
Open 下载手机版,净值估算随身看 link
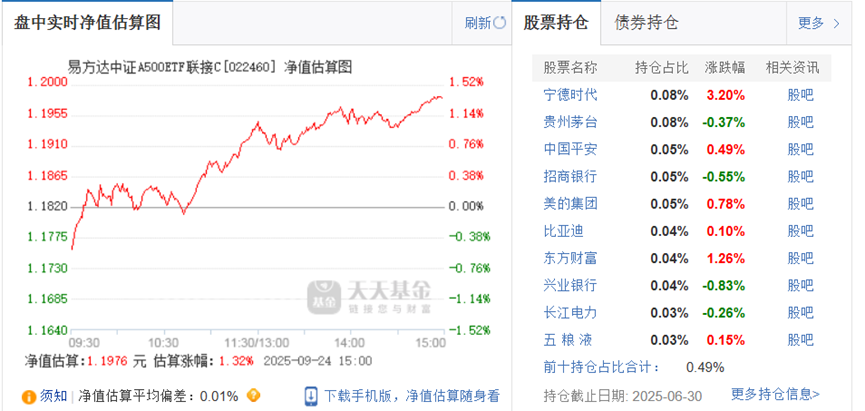(x=412, y=396)
